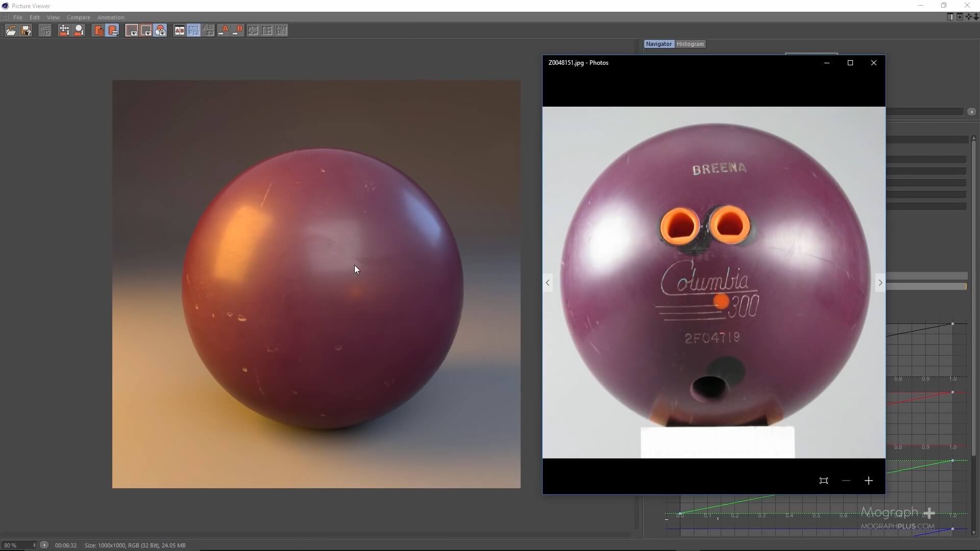Screen dimensions: 980x551
Task: Open the Animation menu
Action: tap(111, 17)
